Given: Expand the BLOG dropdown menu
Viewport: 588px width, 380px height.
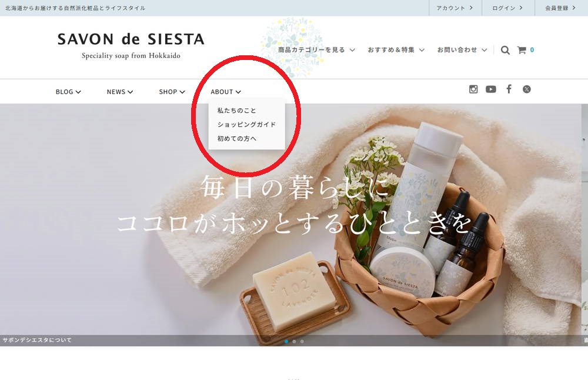Looking at the screenshot, I should tap(68, 92).
